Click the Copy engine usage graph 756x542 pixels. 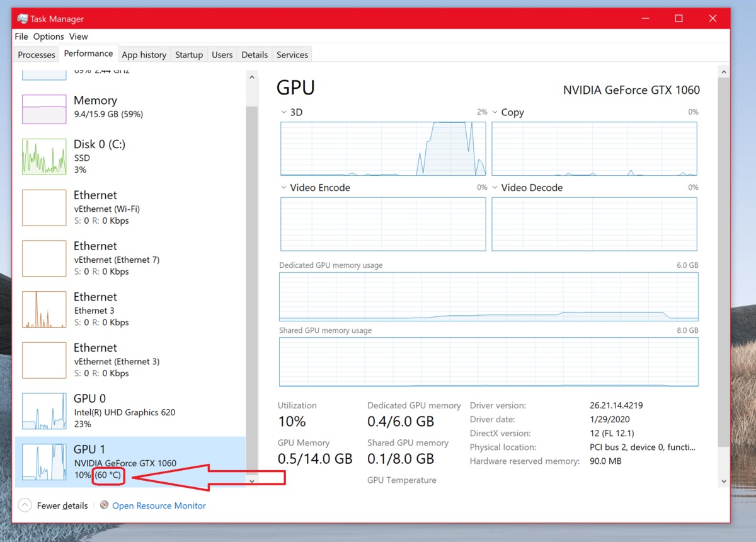[594, 149]
